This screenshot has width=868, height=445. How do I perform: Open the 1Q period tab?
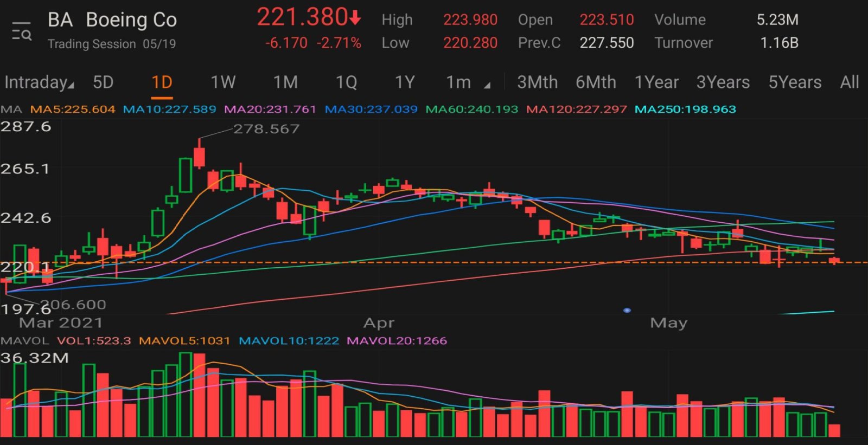[346, 82]
